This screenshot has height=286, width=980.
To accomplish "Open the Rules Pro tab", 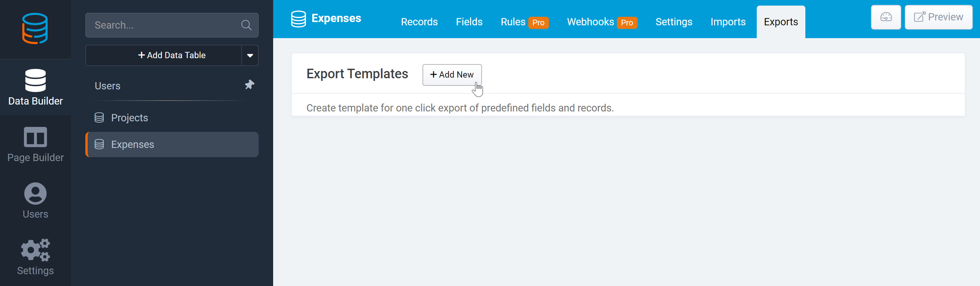I will [525, 22].
